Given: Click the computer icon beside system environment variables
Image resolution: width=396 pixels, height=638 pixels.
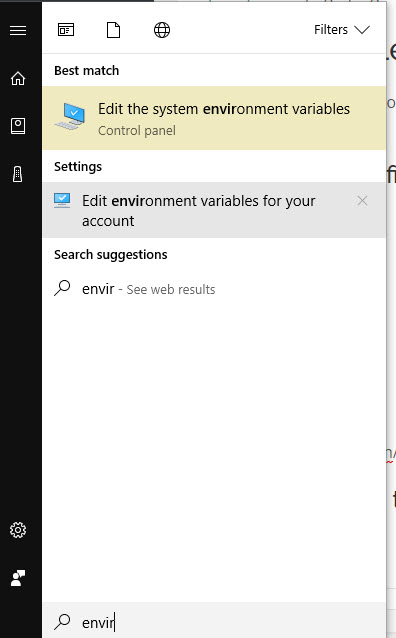Looking at the screenshot, I should click(x=70, y=116).
